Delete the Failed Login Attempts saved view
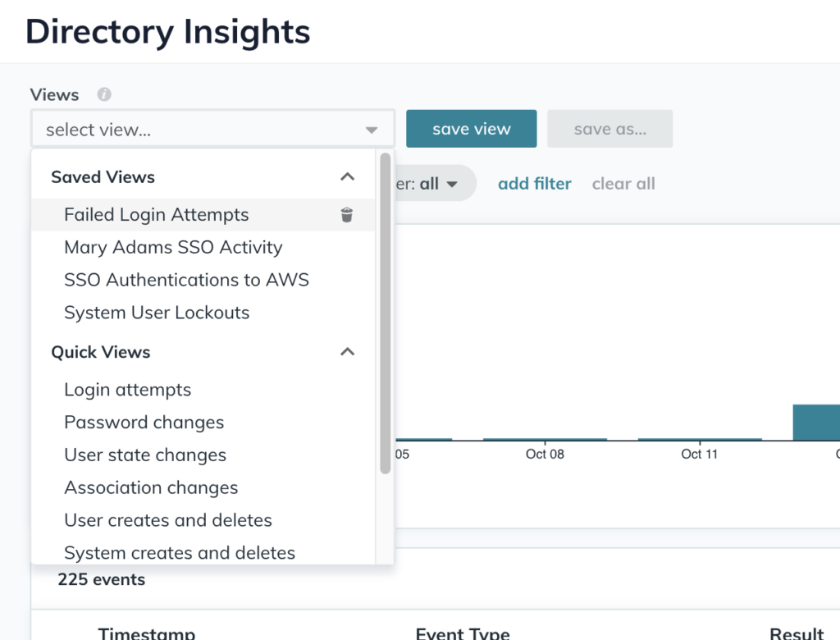This screenshot has height=640, width=840. (347, 215)
